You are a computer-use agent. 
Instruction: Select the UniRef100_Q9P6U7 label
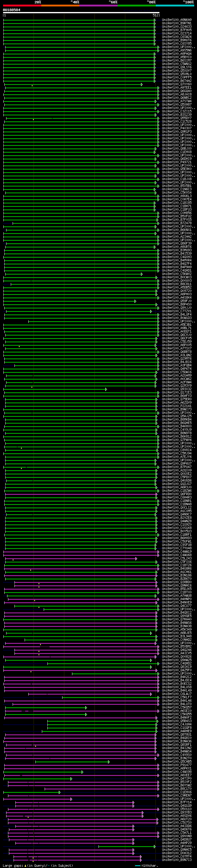tap(176, 463)
